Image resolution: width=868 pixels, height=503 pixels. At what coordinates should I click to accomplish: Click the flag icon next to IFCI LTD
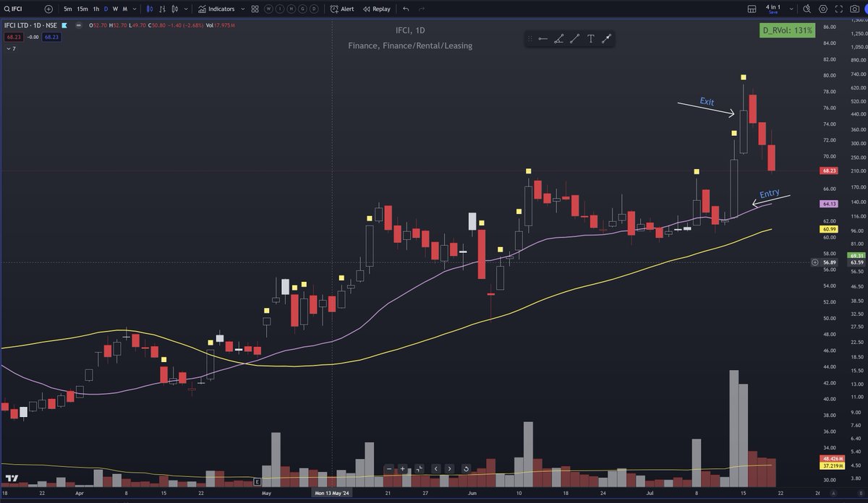point(64,25)
